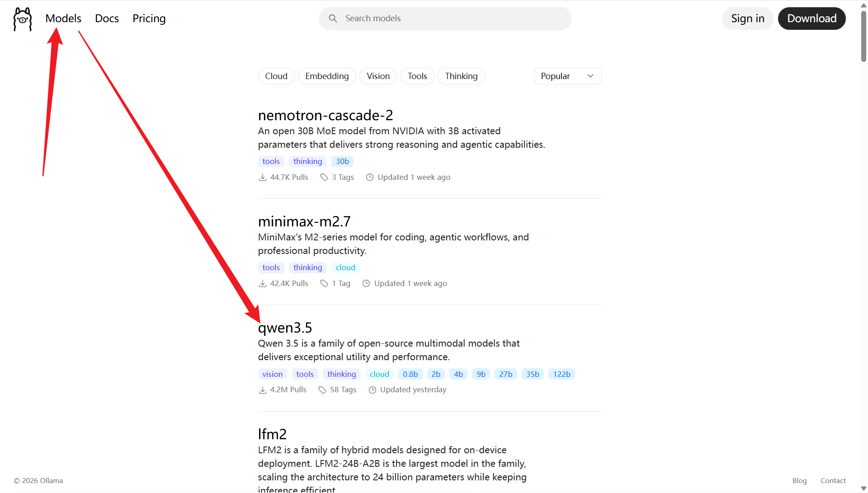Click the thinking tag on nemotron-cascade-2
Screen dimensions: 868x493
point(308,161)
